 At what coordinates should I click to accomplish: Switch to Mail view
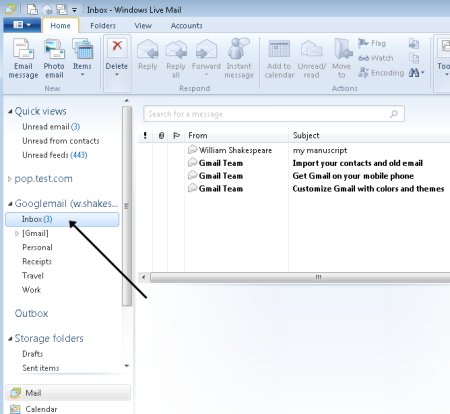pos(68,393)
